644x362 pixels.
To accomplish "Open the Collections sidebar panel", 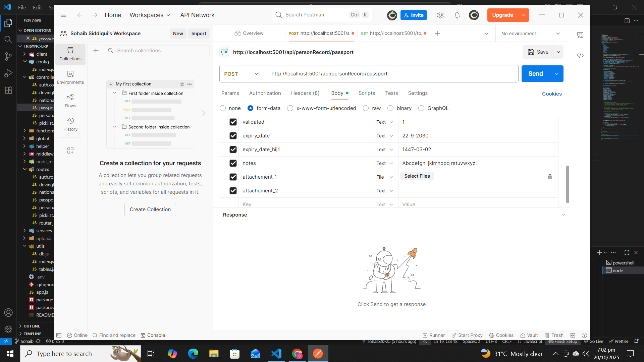I will tap(70, 54).
